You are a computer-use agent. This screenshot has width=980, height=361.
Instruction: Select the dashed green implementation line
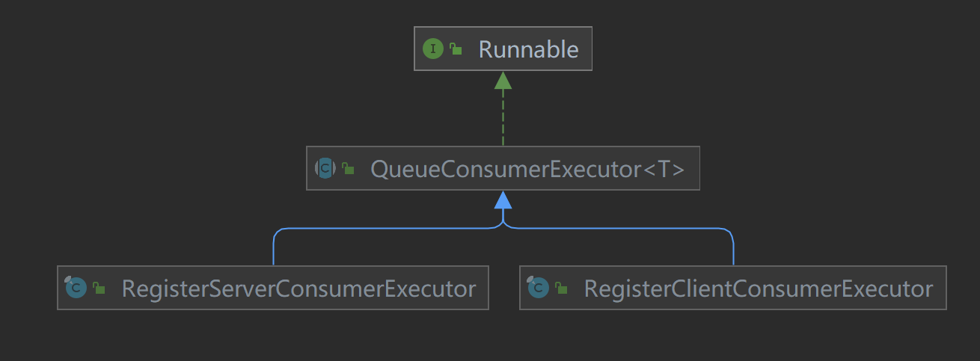pyautogui.click(x=503, y=118)
